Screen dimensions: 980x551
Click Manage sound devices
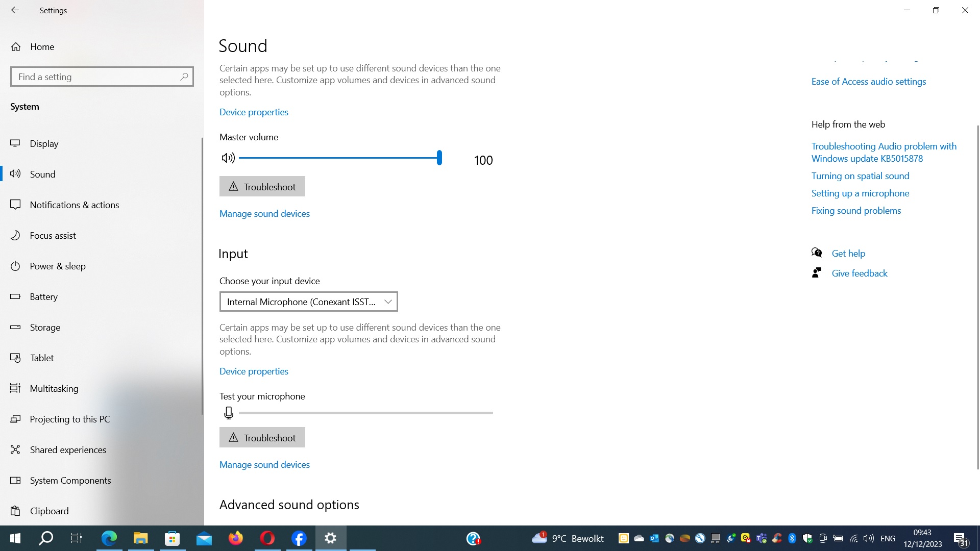pos(264,213)
